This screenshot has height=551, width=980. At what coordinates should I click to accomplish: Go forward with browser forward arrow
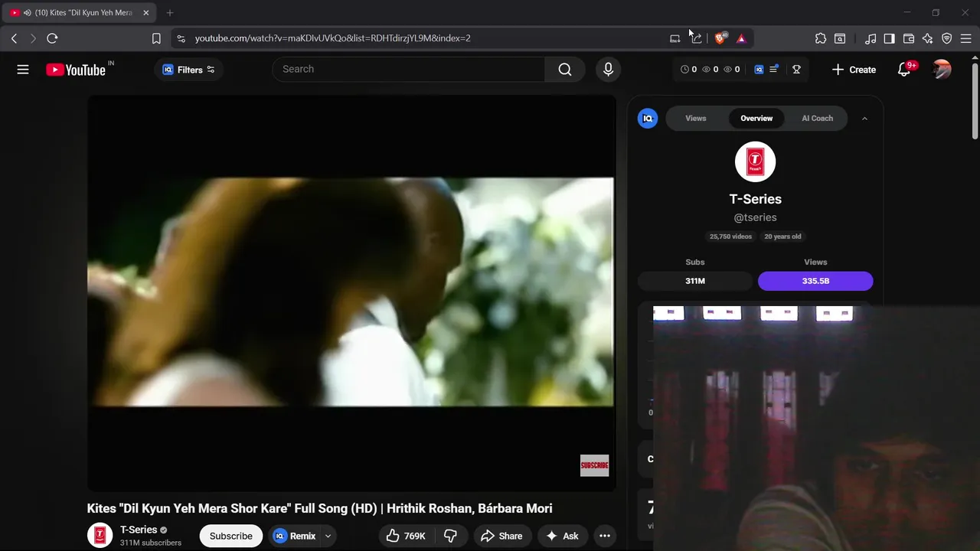(x=33, y=38)
